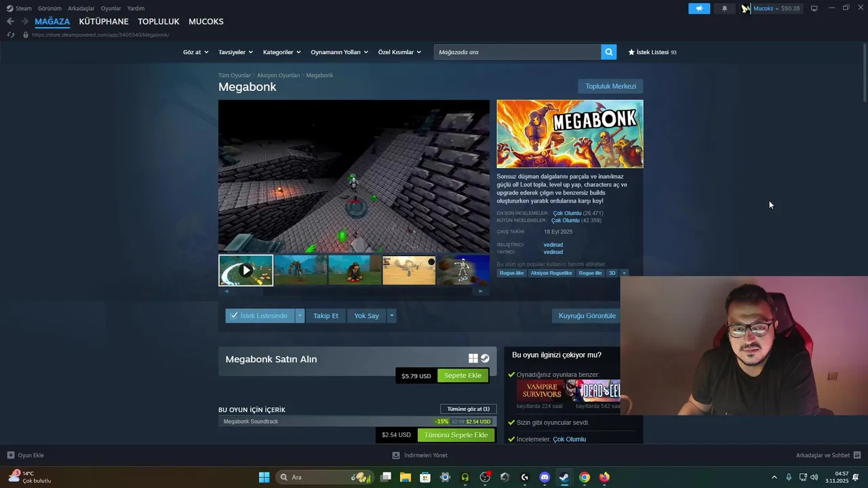Open the Görünüm menu
The height and width of the screenshot is (488, 868).
(50, 8)
